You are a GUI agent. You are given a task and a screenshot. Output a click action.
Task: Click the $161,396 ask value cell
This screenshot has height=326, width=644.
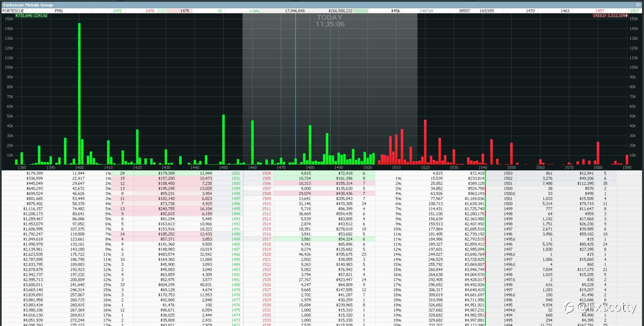coord(344,178)
